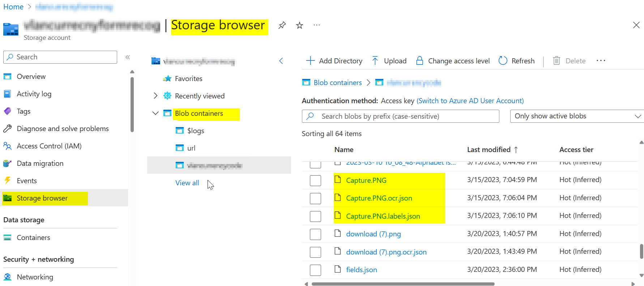Click the Upload arrow icon
644x286 pixels.
pyautogui.click(x=375, y=60)
